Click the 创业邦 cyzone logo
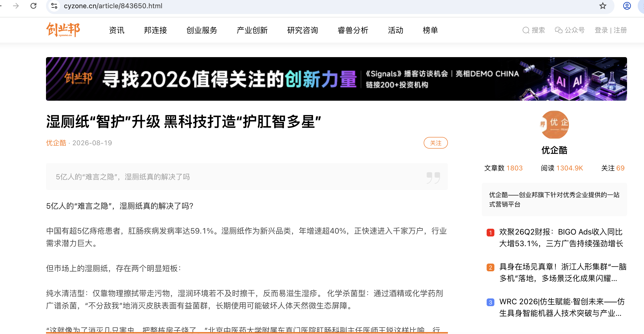 pyautogui.click(x=63, y=30)
